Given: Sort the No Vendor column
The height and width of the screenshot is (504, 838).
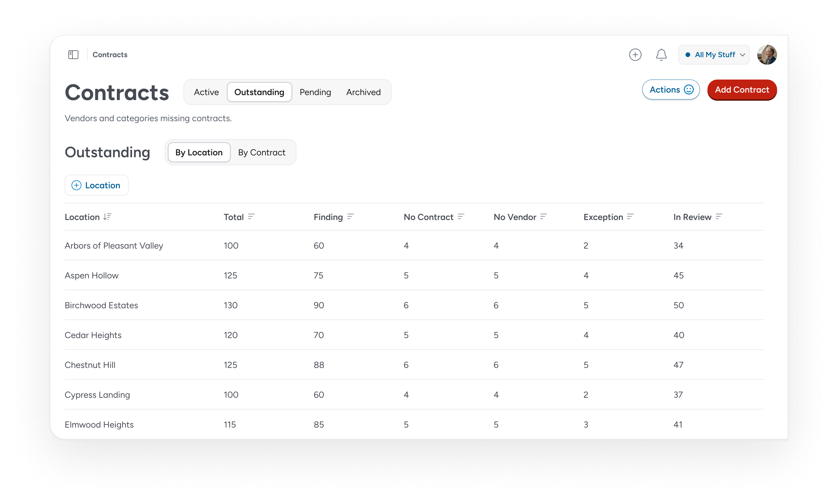Looking at the screenshot, I should pyautogui.click(x=543, y=217).
